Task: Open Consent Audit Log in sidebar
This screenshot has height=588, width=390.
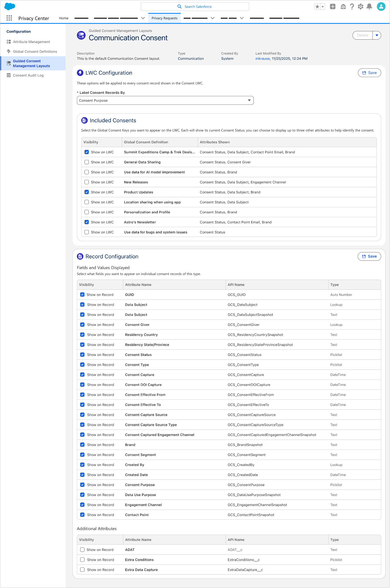Action: tap(28, 76)
